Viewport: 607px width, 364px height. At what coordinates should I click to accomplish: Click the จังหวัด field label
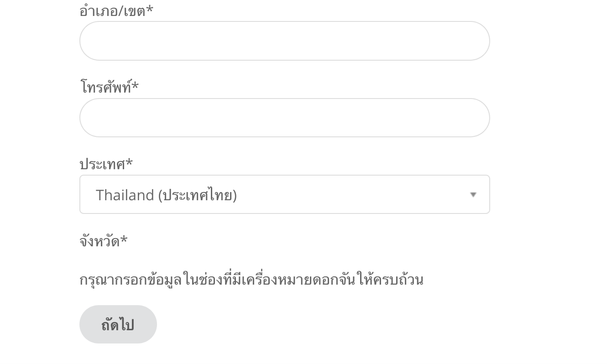pos(99,240)
